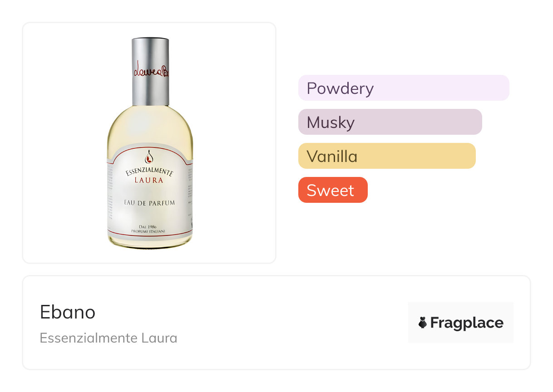Click the Fragplace perfume bottle icon
The height and width of the screenshot is (392, 553).
coord(423,323)
